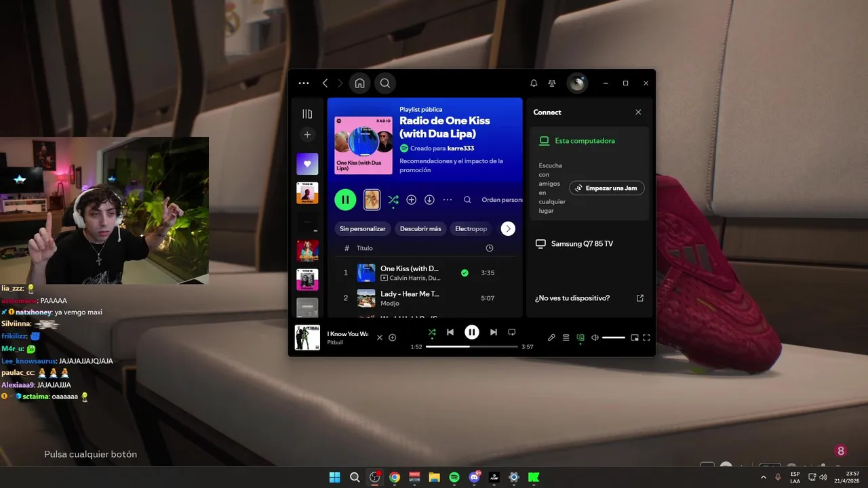
Task: Add the current song to a playlist
Action: pyautogui.click(x=392, y=338)
